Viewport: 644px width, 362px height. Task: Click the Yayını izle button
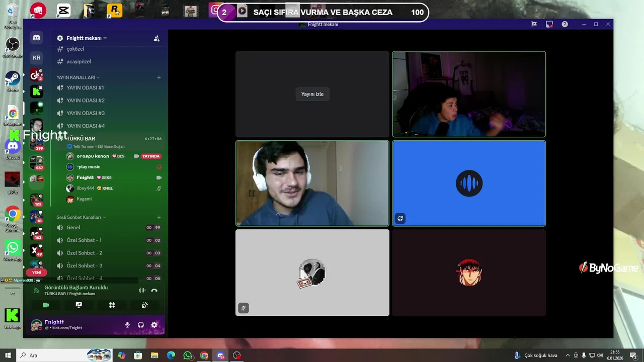(312, 94)
